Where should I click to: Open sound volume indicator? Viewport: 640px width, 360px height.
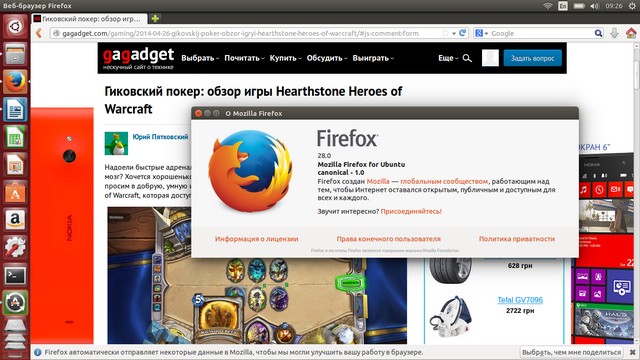tap(594, 6)
